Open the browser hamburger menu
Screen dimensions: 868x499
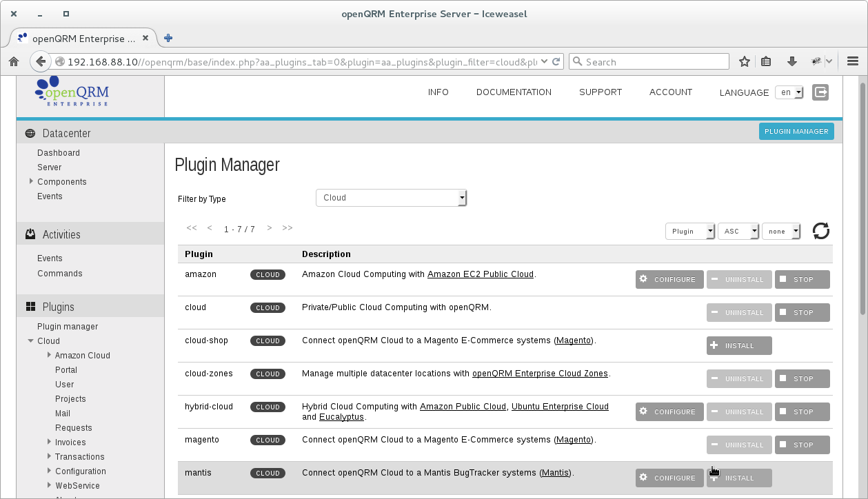tap(852, 62)
